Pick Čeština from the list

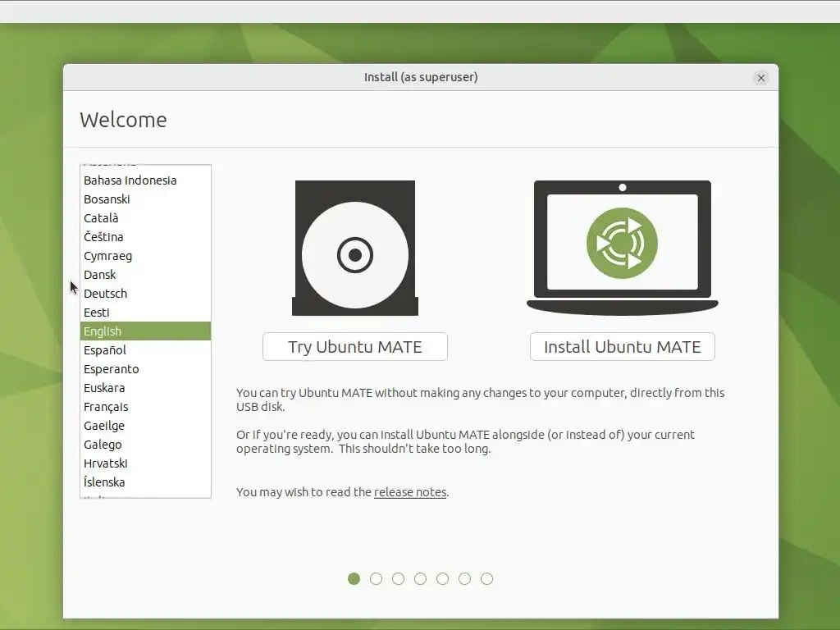coord(145,237)
